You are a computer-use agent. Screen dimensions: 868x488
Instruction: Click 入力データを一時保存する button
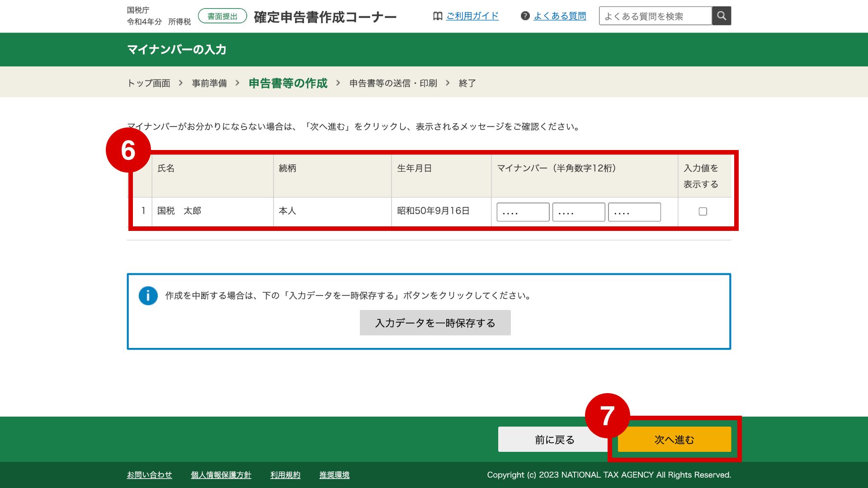click(435, 323)
